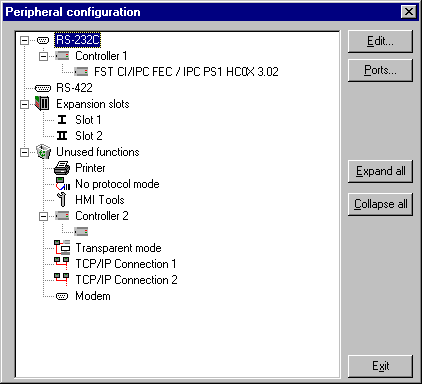Select the Slot 1 label
Screen dimensions: 422x384
point(88,120)
